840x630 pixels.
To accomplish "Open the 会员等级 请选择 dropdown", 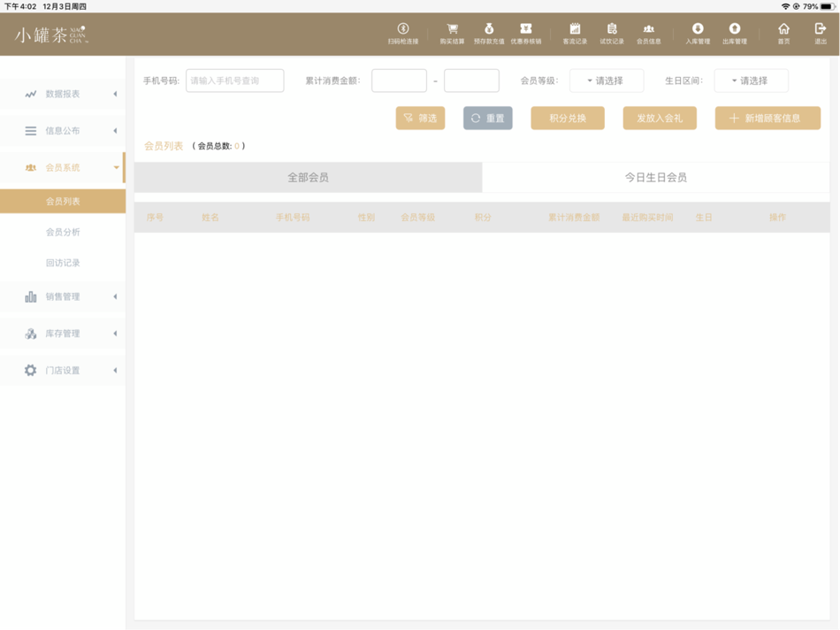I will [x=606, y=81].
